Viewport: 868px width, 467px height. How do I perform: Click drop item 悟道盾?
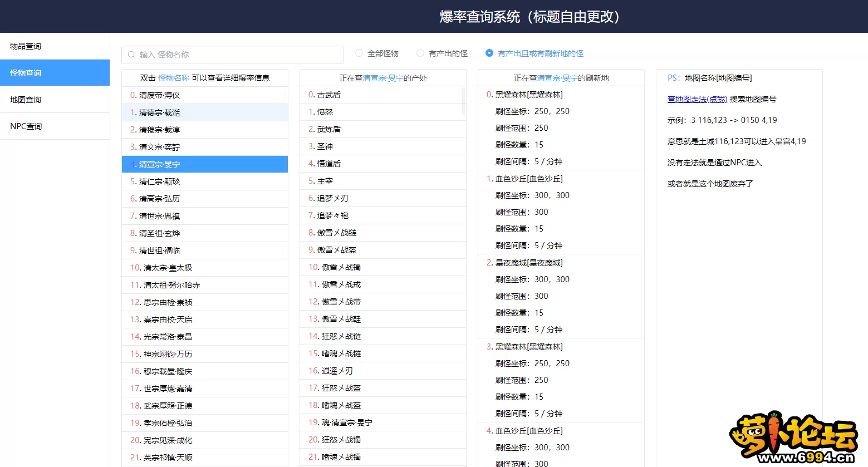click(383, 164)
